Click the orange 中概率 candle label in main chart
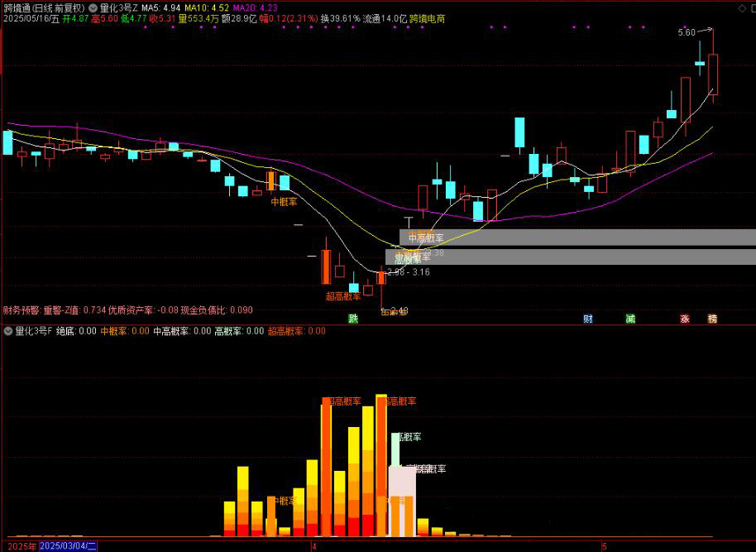The image size is (756, 552). click(284, 202)
